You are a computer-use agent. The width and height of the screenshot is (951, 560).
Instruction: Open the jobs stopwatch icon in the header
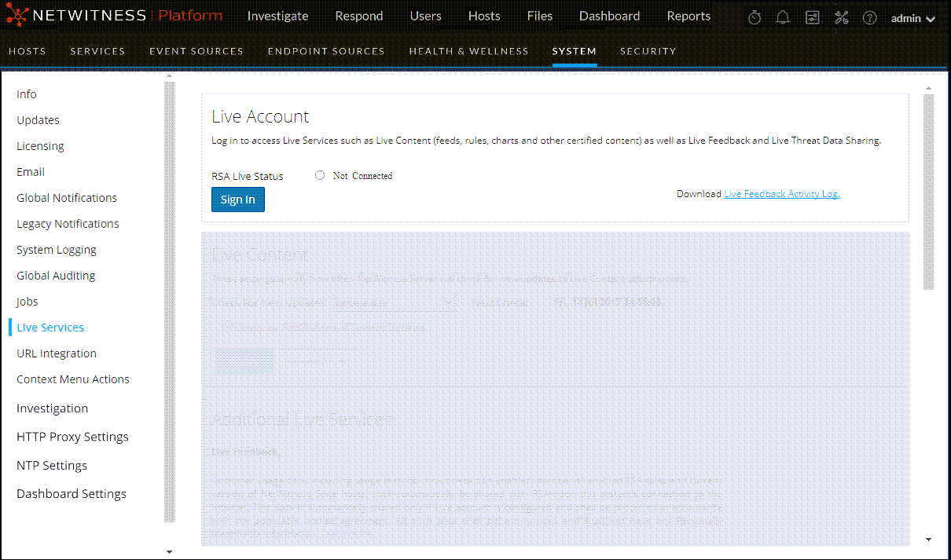click(x=754, y=16)
